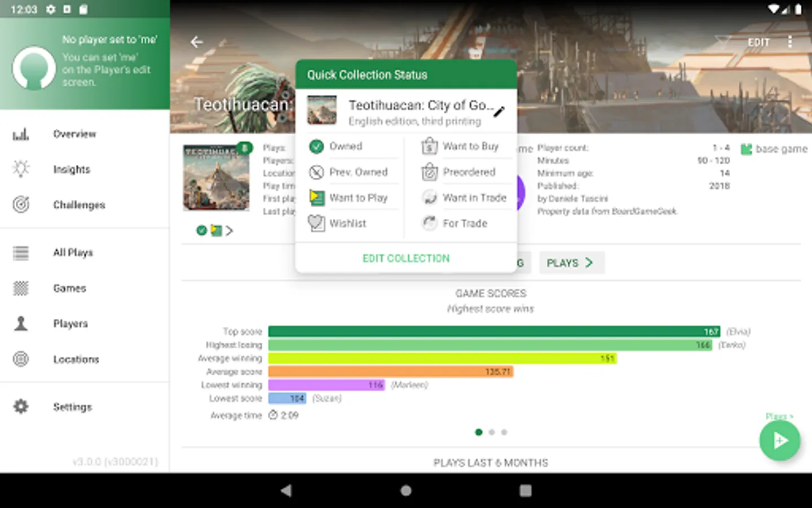Click 'English edition, third printing' subtitle

coord(414,121)
